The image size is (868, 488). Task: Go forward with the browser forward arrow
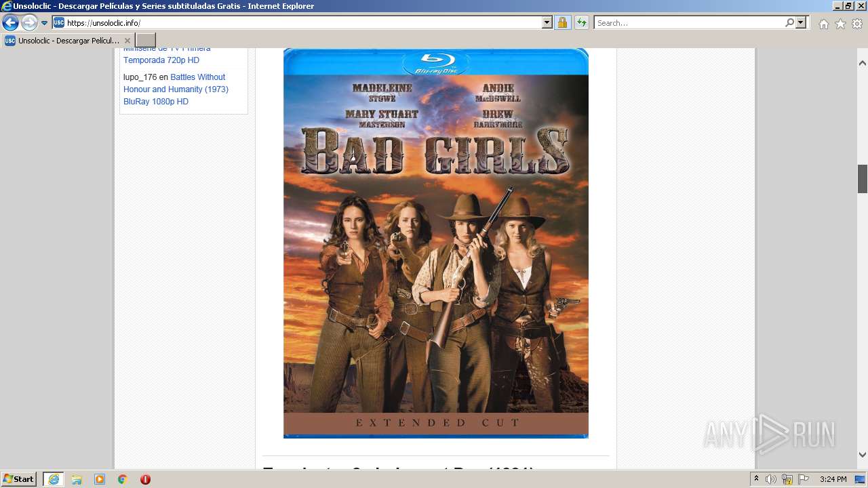pos(29,23)
